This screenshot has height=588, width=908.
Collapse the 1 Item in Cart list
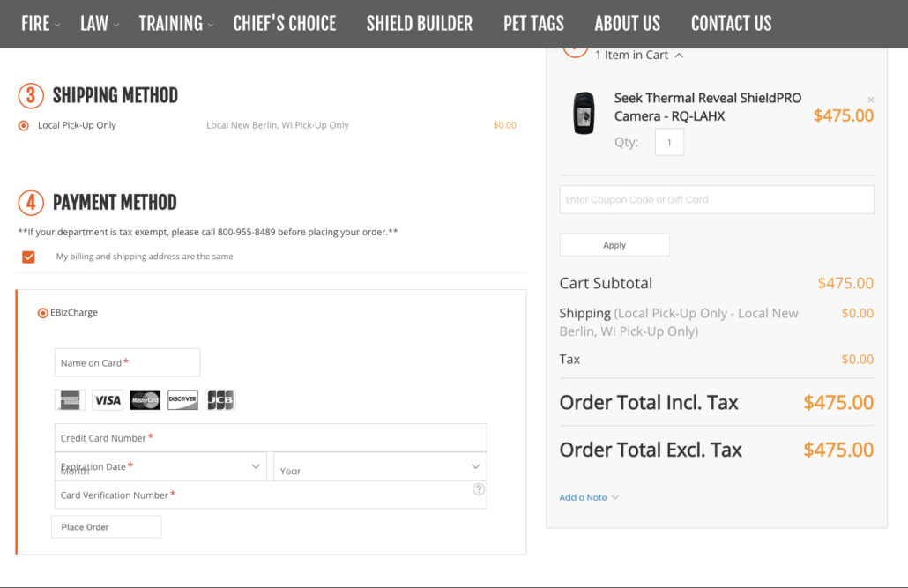pos(679,55)
